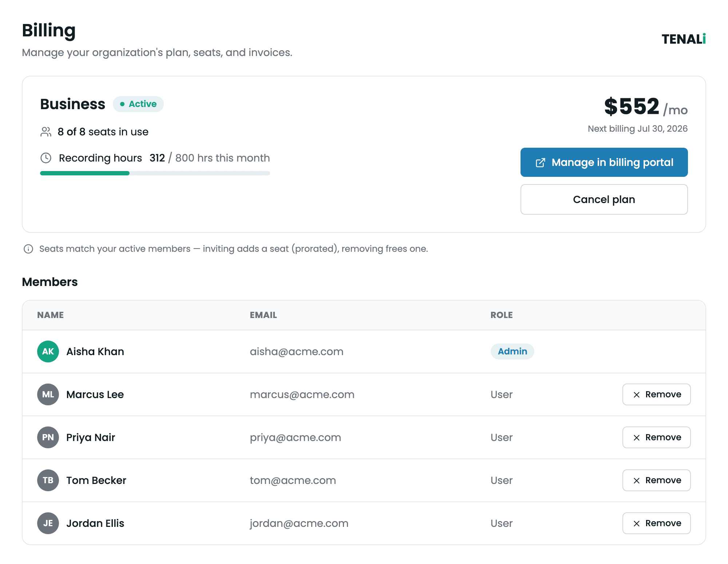Click the name Tom Becker
The height and width of the screenshot is (564, 728).
pyautogui.click(x=96, y=480)
